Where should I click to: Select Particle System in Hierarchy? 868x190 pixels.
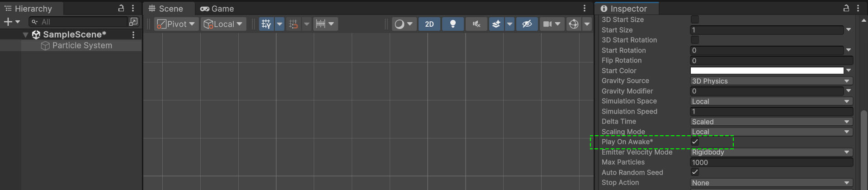[82, 46]
